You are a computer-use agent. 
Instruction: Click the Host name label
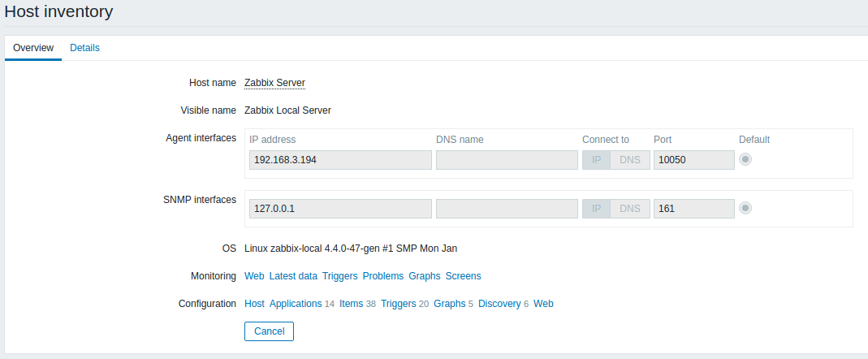213,83
